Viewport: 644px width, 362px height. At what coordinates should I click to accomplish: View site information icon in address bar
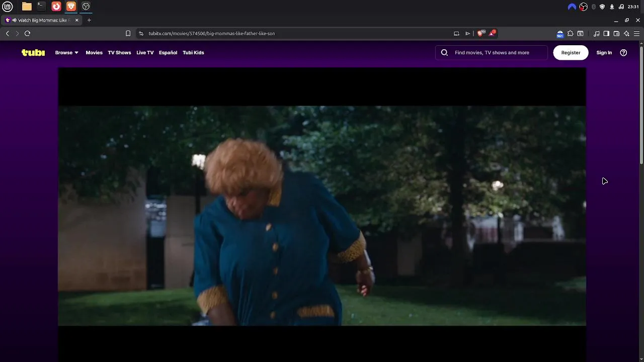point(141,33)
